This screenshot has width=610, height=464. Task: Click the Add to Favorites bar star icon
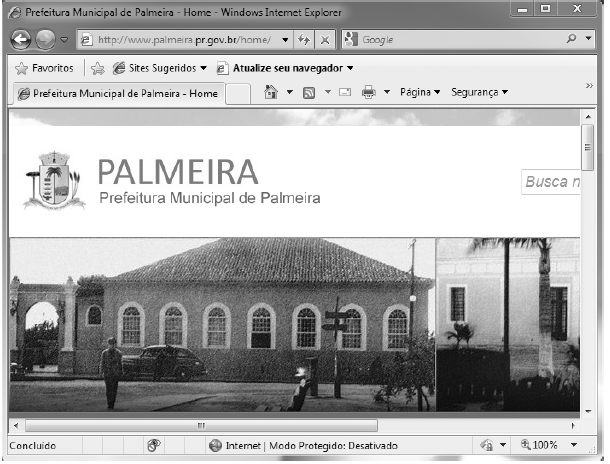point(98,68)
